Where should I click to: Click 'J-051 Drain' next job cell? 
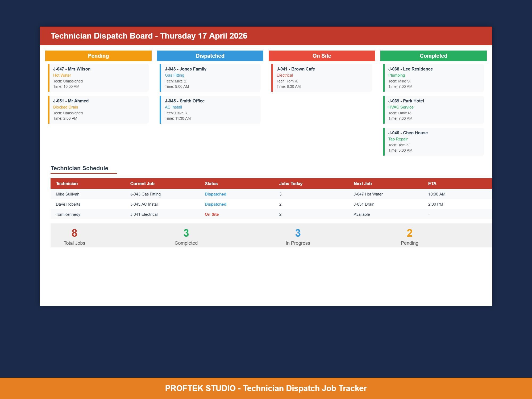(364, 204)
